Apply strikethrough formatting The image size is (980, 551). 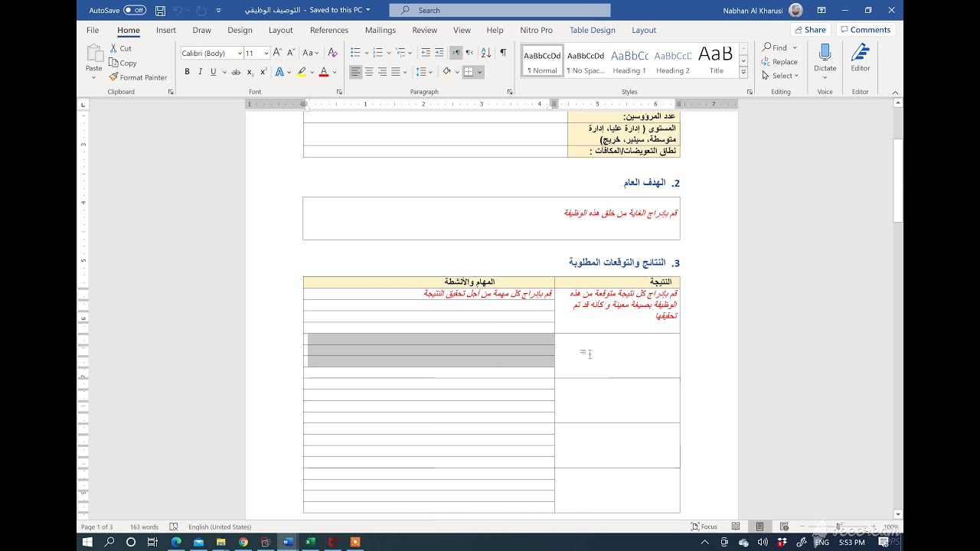236,72
